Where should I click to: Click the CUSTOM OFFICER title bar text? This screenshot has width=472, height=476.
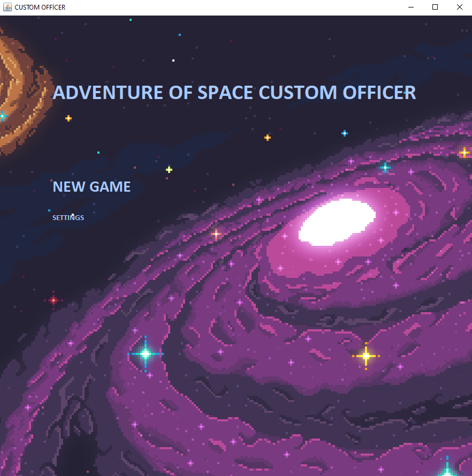[x=40, y=7]
